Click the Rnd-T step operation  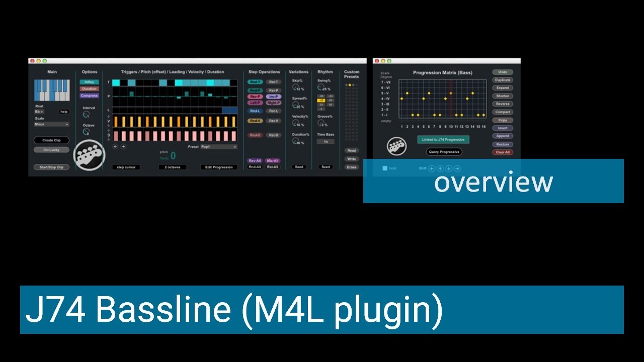255,82
